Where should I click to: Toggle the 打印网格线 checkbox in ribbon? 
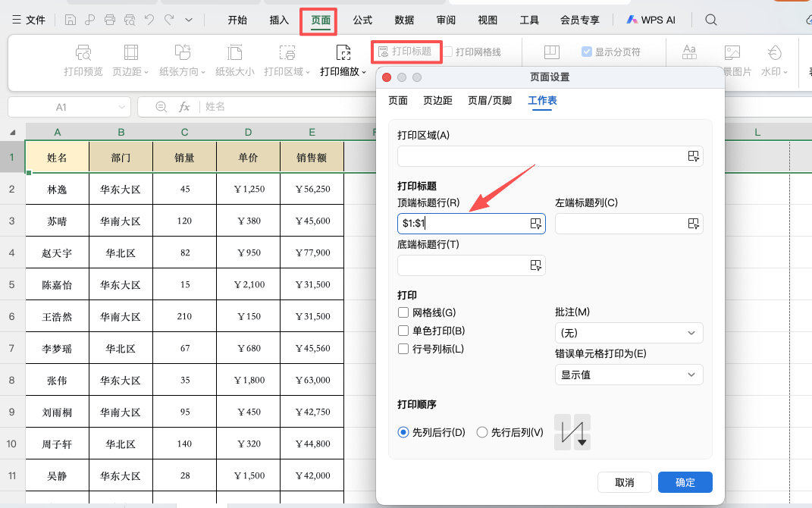click(x=448, y=52)
